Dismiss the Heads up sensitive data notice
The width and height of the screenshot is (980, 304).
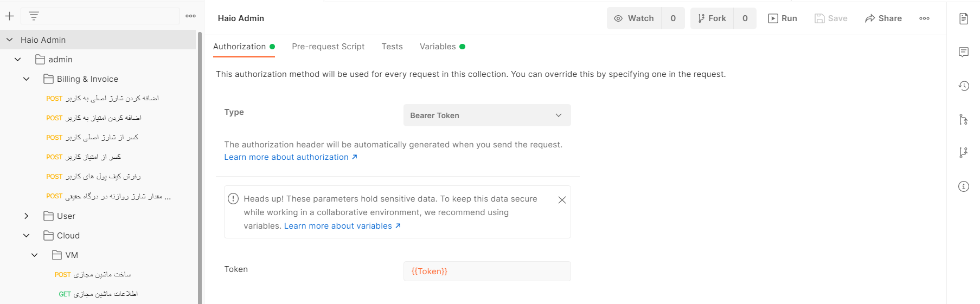point(562,200)
